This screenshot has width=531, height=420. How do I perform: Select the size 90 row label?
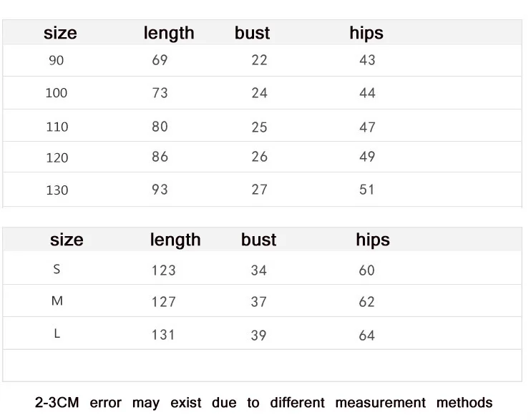(57, 60)
